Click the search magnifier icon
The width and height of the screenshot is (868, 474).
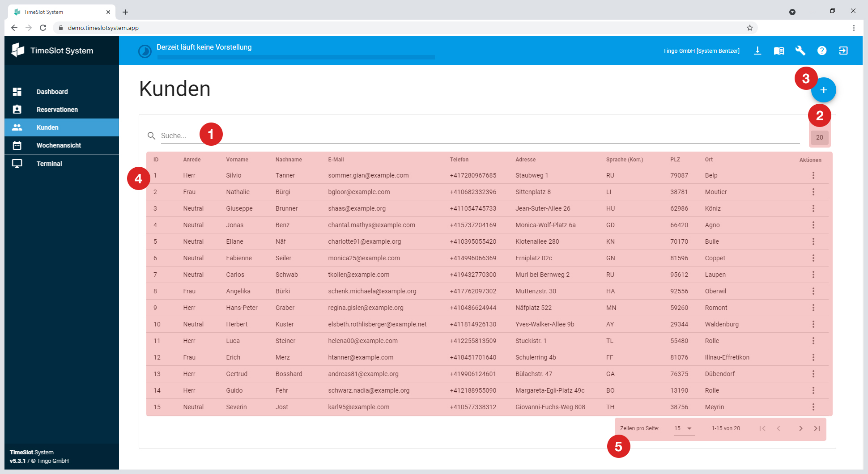(151, 135)
